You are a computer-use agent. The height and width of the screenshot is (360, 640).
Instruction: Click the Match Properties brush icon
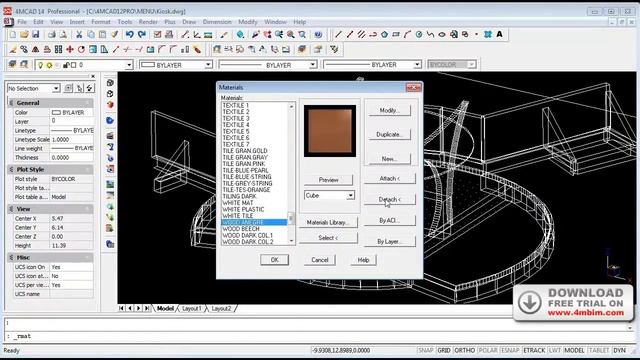click(114, 35)
